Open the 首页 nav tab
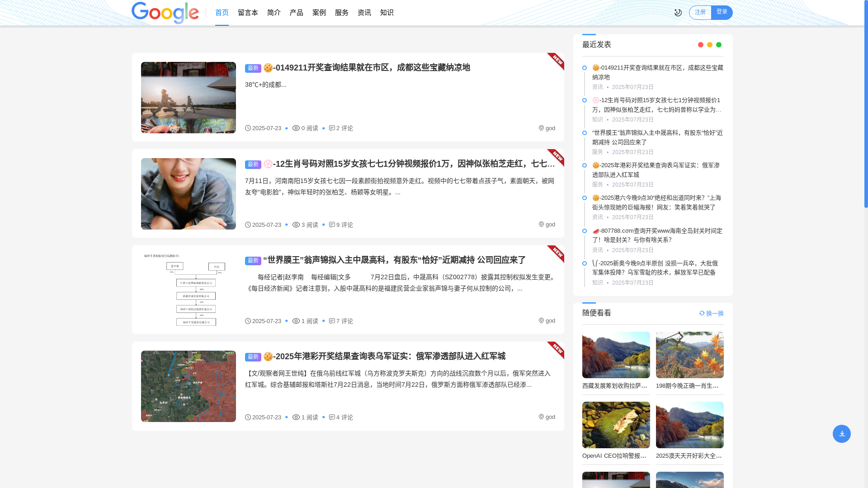Image resolution: width=868 pixels, height=488 pixels. tap(222, 13)
